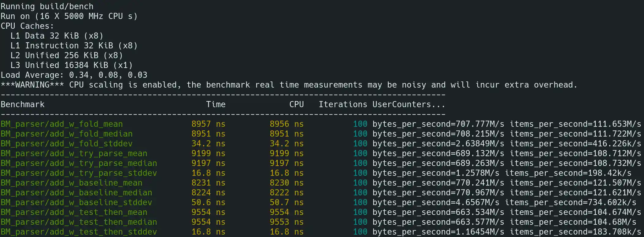Screen dimensions: 644x237
Task: Click the '8956 ns' CPU value
Action: click(x=287, y=124)
